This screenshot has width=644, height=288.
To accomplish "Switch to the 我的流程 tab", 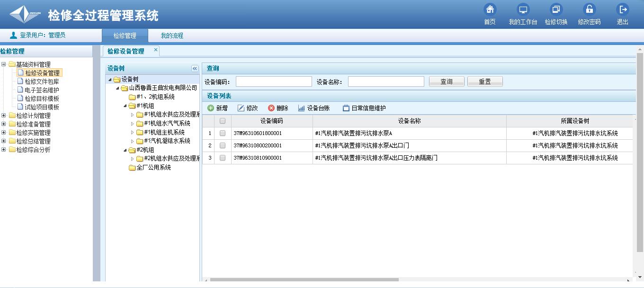I will click(x=171, y=36).
